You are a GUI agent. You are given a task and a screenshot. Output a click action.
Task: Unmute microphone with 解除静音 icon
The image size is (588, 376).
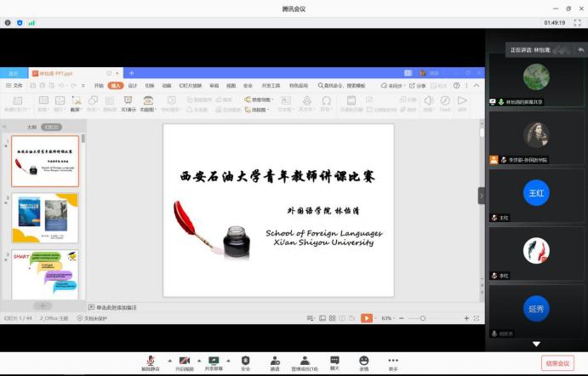pyautogui.click(x=151, y=361)
